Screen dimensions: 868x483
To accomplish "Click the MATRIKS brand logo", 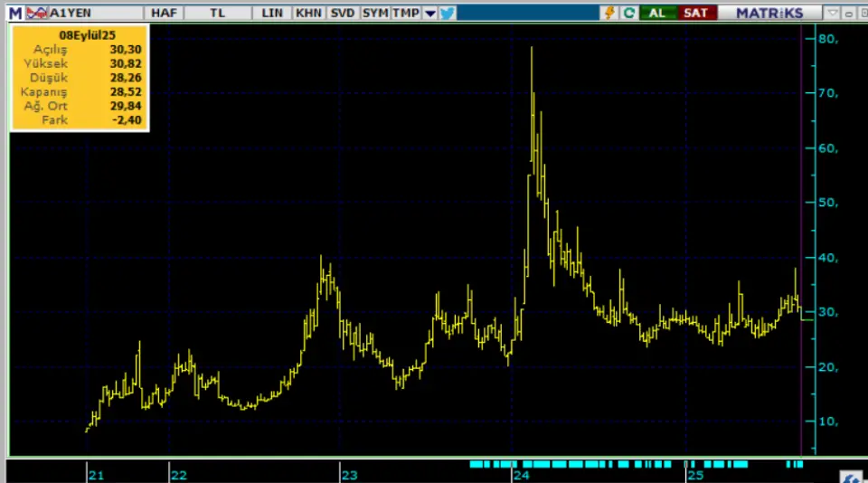I will (769, 13).
